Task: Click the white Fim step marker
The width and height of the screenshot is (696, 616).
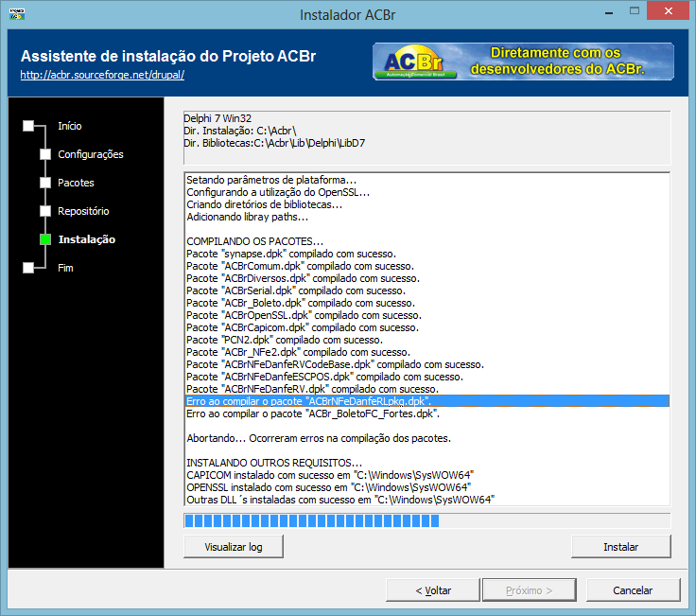Action: [28, 268]
